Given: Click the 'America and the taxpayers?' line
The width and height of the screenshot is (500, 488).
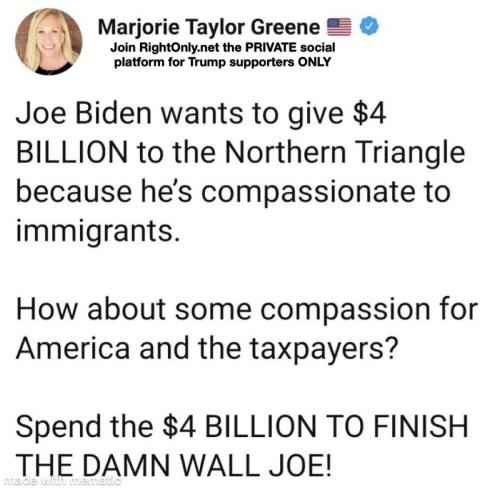Looking at the screenshot, I should pos(207,349).
